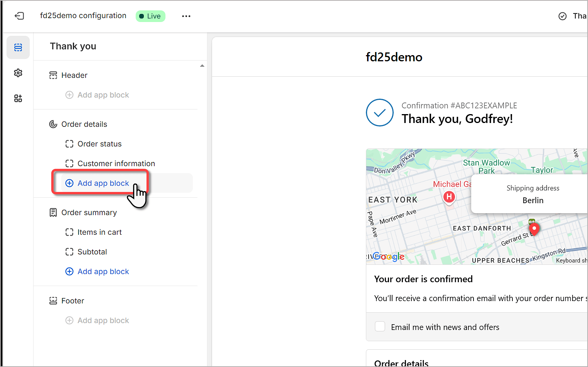Click the three-dots more actions menu
The width and height of the screenshot is (588, 367).
[186, 16]
